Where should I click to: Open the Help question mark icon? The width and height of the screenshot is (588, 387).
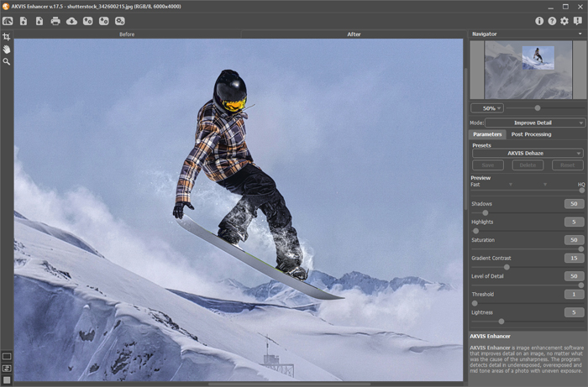(x=552, y=20)
